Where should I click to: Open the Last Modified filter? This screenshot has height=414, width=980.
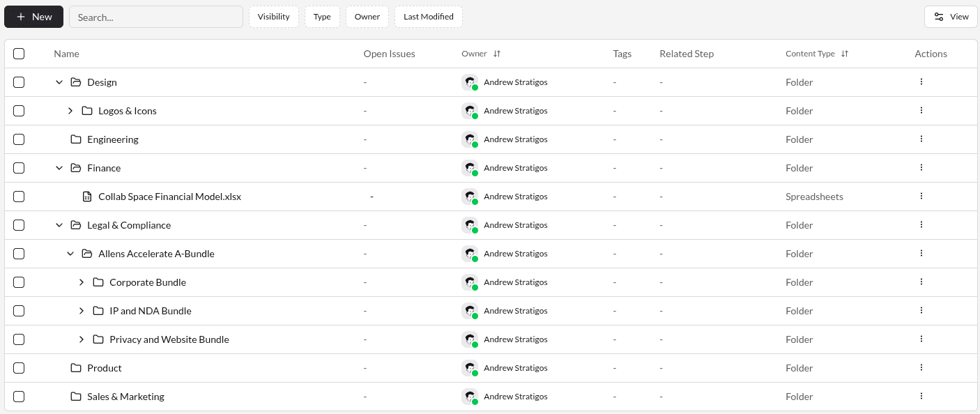[x=428, y=17]
